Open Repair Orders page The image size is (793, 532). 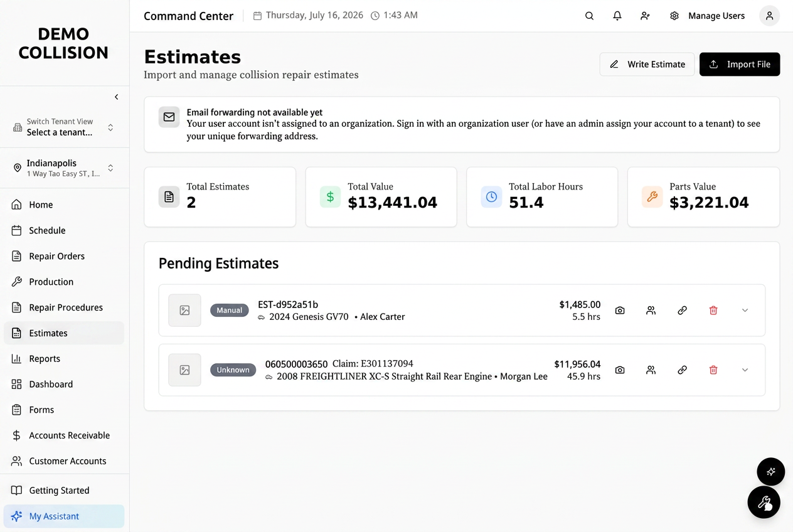pyautogui.click(x=64, y=256)
